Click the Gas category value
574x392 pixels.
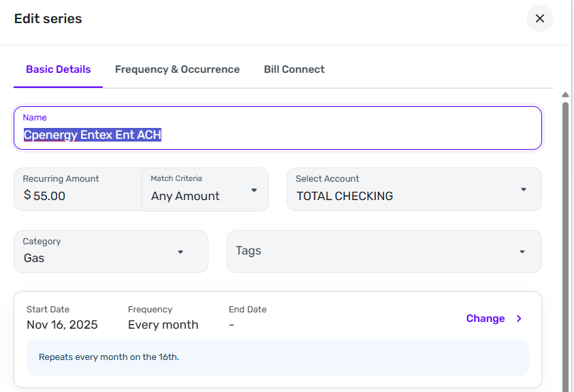point(34,258)
